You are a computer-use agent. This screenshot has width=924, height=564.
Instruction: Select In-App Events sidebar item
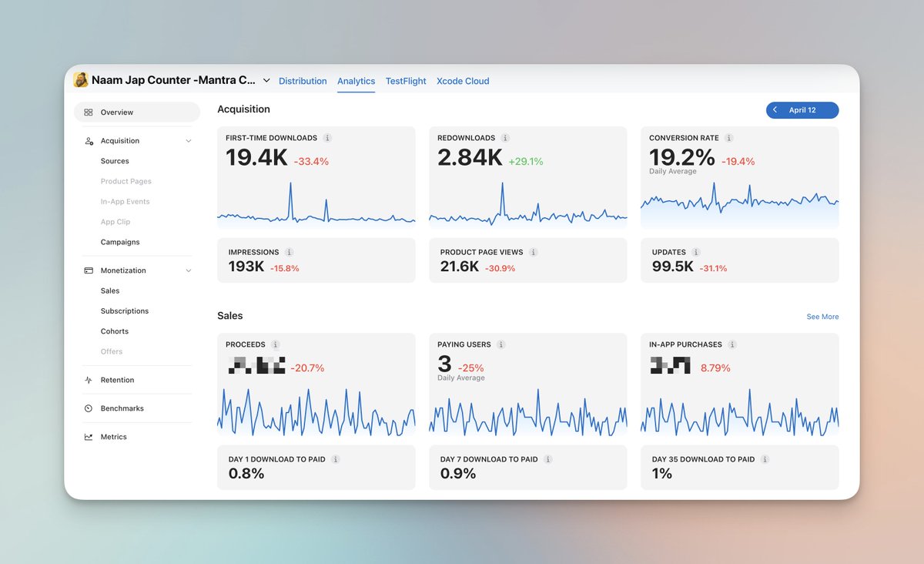coord(126,201)
